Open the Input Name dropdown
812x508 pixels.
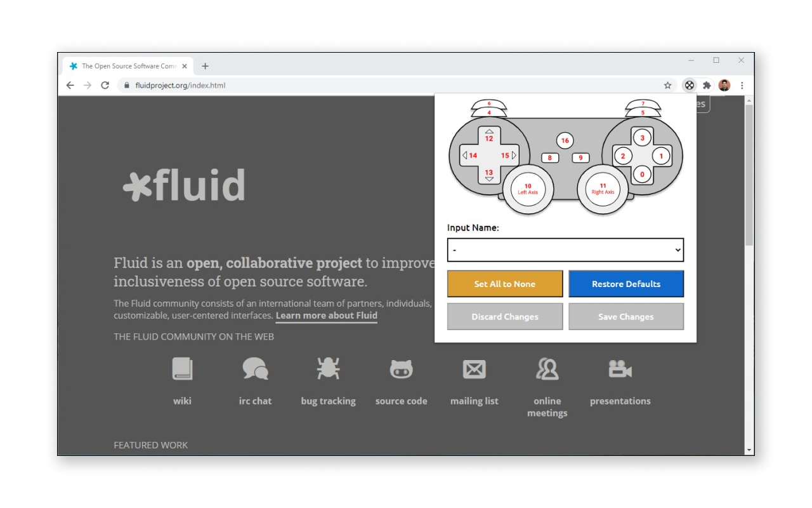point(565,250)
